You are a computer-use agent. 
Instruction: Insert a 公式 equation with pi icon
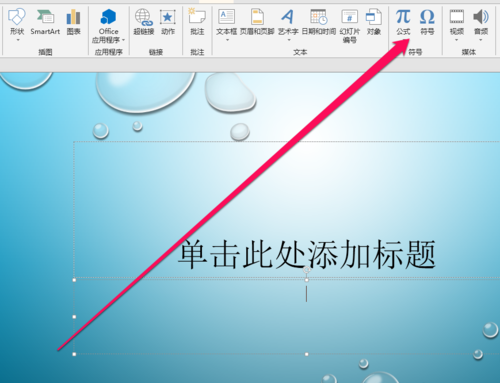[403, 23]
